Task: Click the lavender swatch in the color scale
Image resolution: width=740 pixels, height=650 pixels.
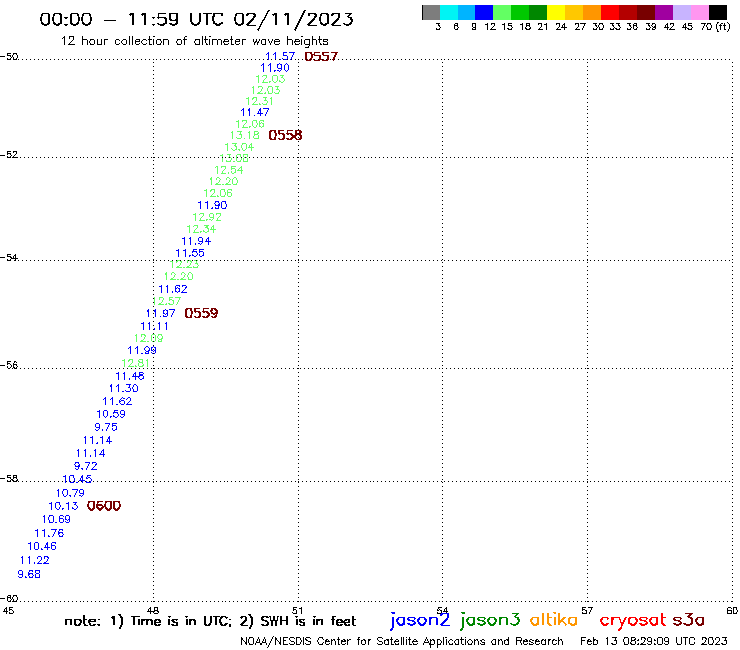Action: [682, 12]
